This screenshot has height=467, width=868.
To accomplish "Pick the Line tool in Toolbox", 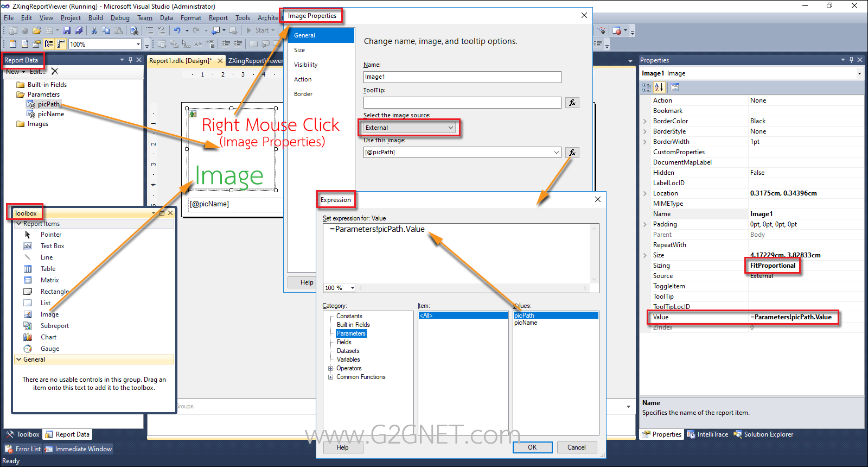I will point(47,257).
